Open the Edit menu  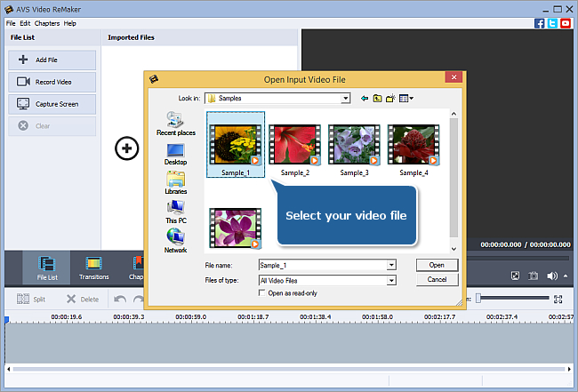click(x=25, y=24)
